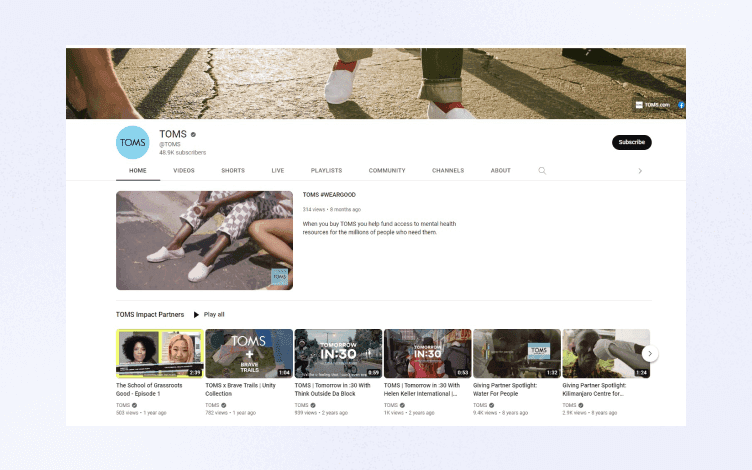752x470 pixels.
Task: Click '9.4K views • 8 years ago' text
Action: 500,413
